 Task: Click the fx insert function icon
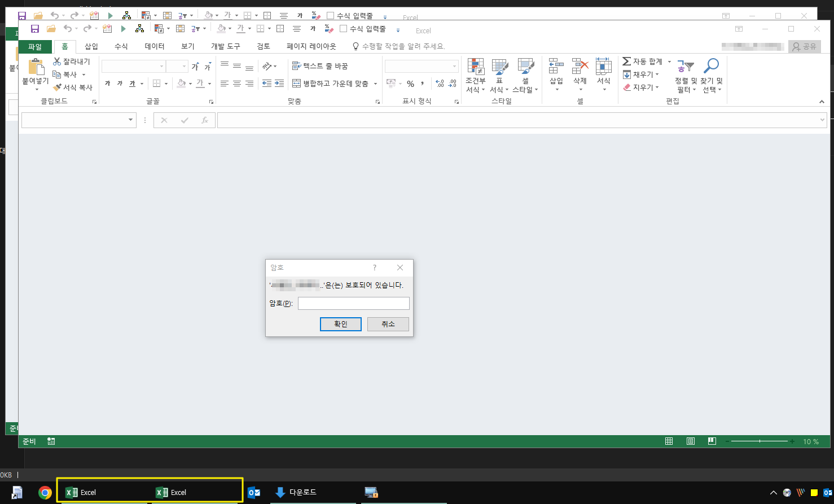[x=205, y=120]
